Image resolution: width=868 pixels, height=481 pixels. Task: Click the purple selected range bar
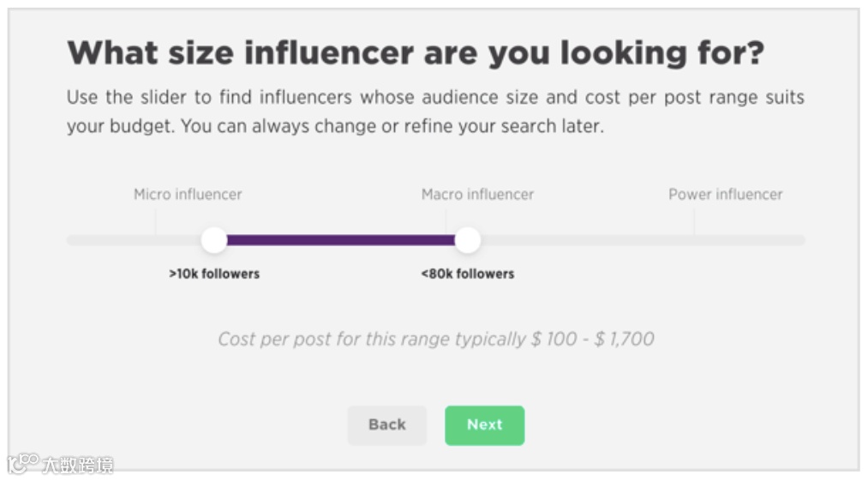[340, 240]
